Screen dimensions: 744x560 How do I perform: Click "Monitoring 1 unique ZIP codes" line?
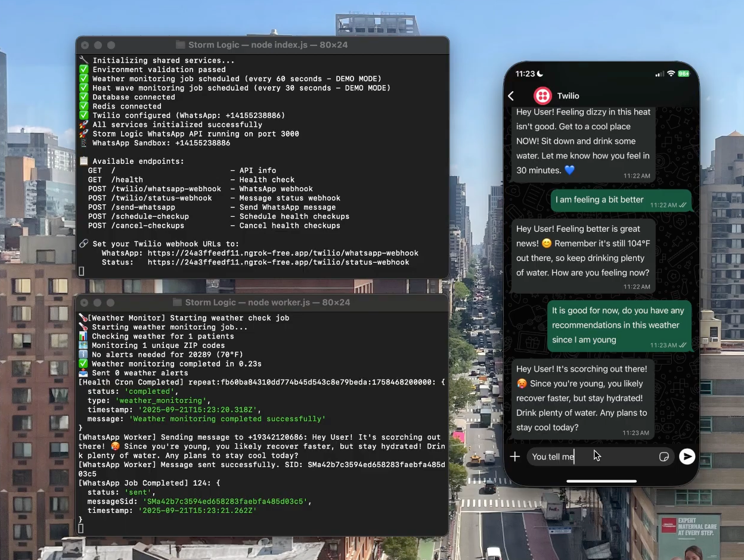click(x=152, y=346)
